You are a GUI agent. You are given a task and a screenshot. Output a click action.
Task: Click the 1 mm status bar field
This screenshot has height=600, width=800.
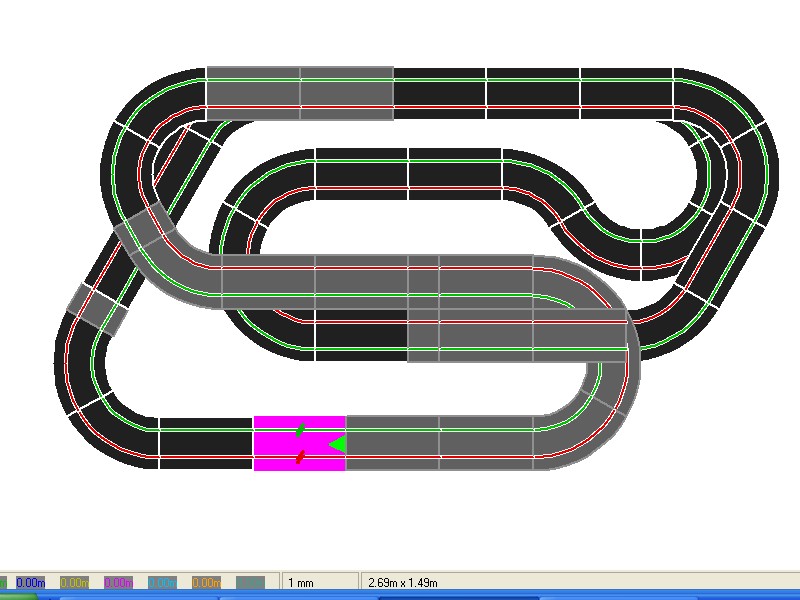pos(320,582)
